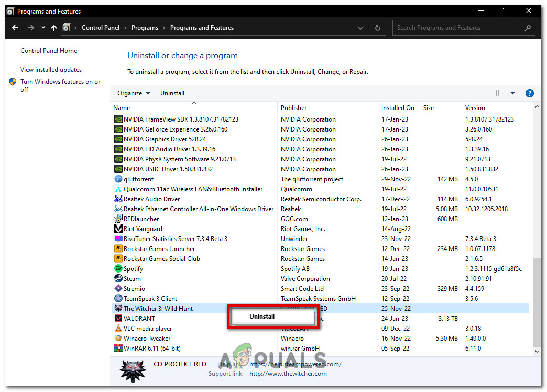Click the Programs breadcrumb
Screen dimensions: 547x392
click(x=145, y=28)
